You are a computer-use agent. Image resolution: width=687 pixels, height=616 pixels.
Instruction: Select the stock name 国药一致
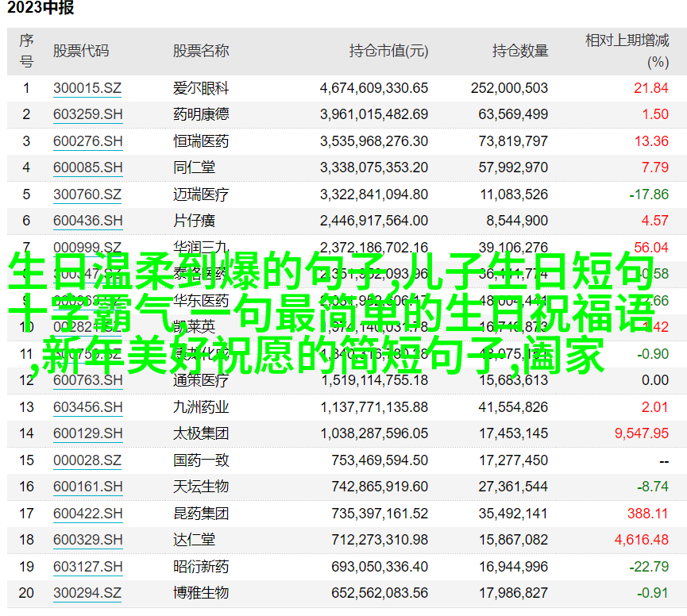(201, 460)
